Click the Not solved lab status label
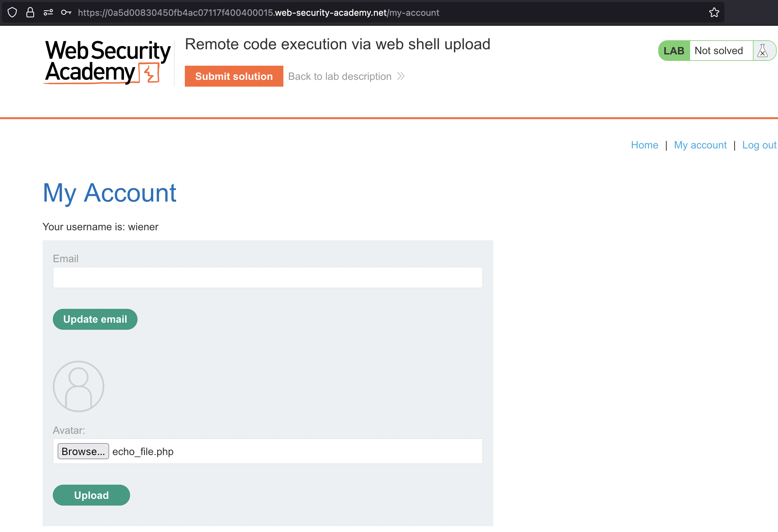This screenshot has height=532, width=778. pos(718,51)
